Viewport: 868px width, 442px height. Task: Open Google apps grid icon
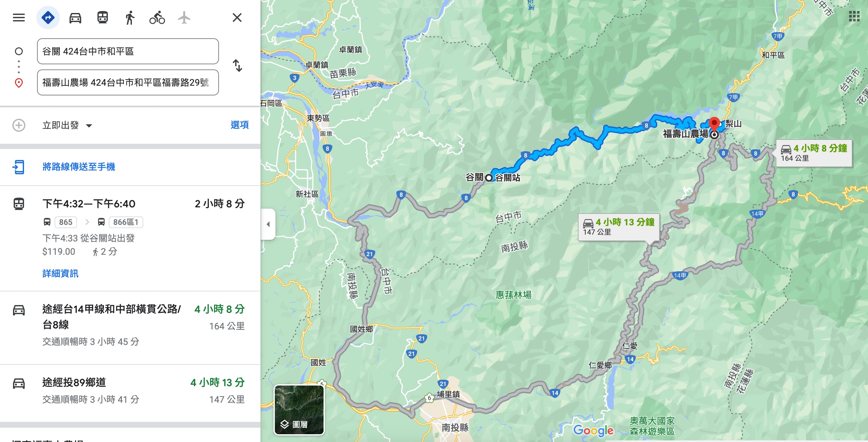(854, 16)
